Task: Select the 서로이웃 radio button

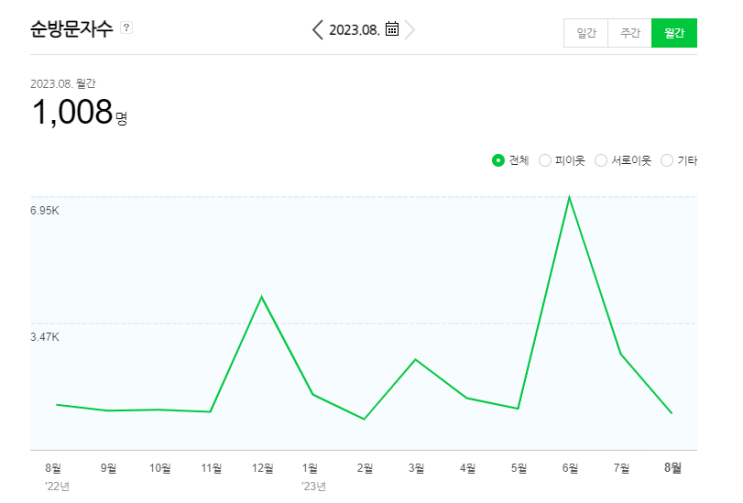Action: coord(601,161)
